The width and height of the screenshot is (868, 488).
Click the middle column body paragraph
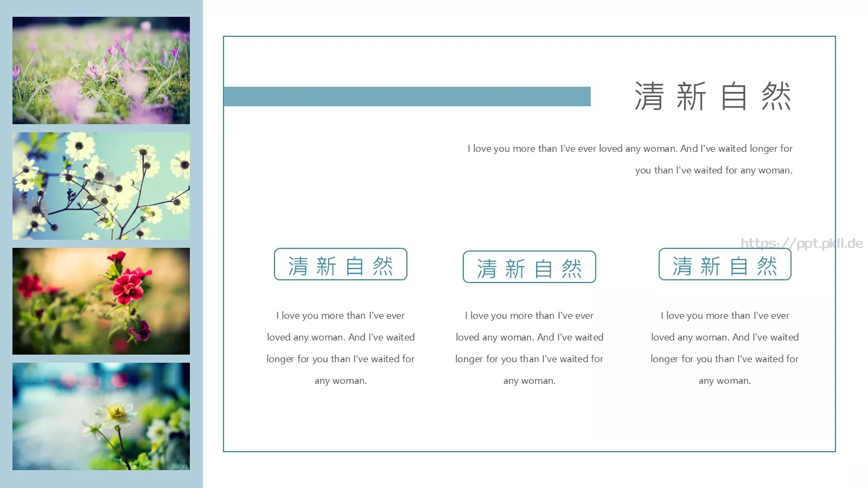529,348
